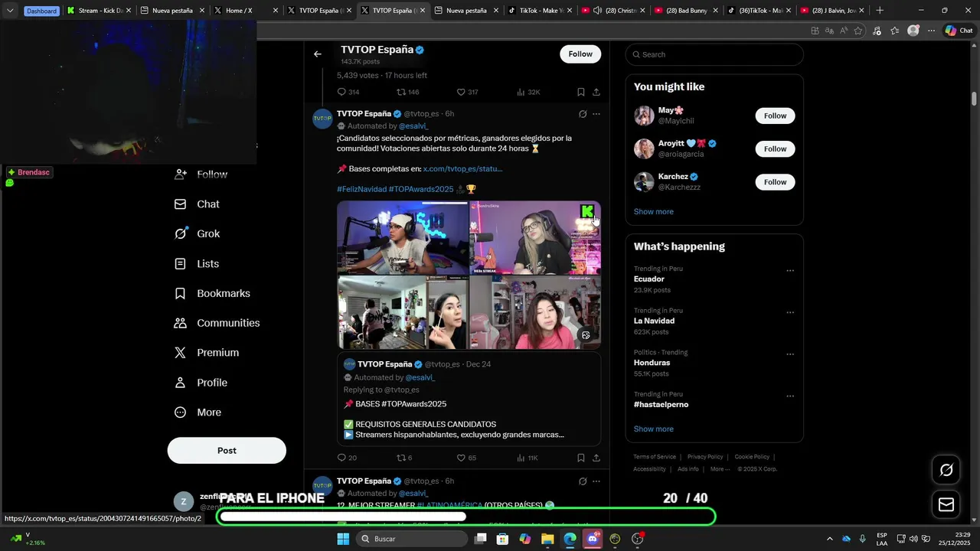Show more trends under What's happening
Viewport: 980px width, 551px height.
(x=654, y=429)
